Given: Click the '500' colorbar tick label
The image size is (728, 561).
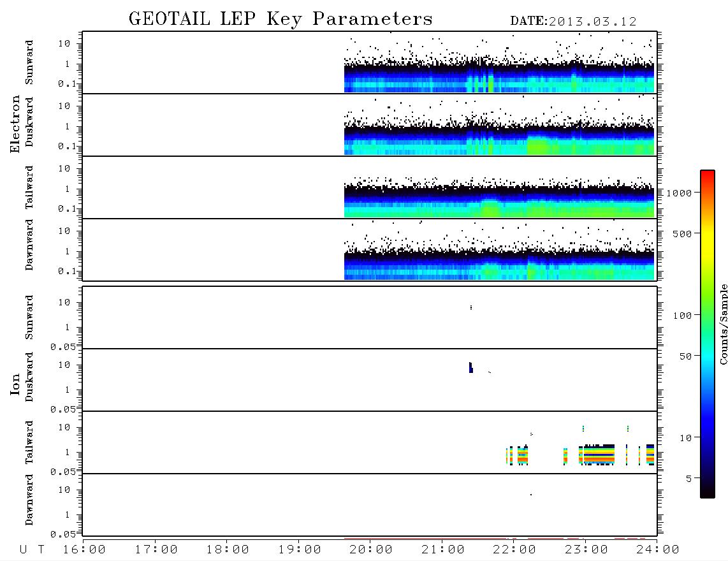Looking at the screenshot, I should (x=683, y=233).
